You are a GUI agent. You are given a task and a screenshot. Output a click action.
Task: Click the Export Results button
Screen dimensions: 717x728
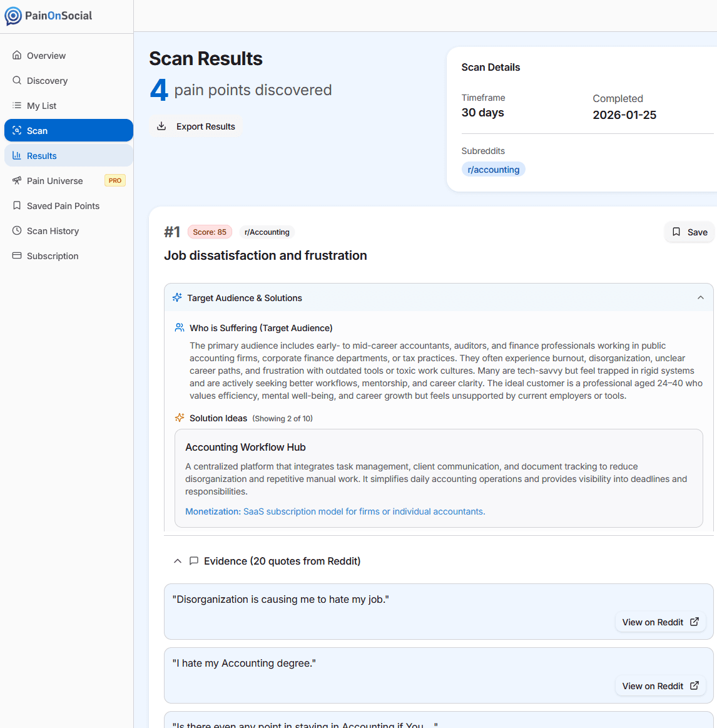196,126
